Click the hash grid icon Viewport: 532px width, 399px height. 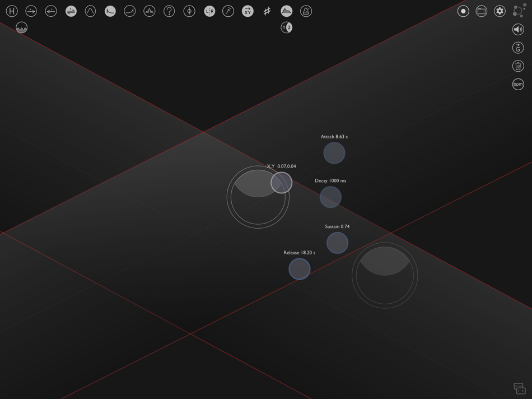pos(267,11)
